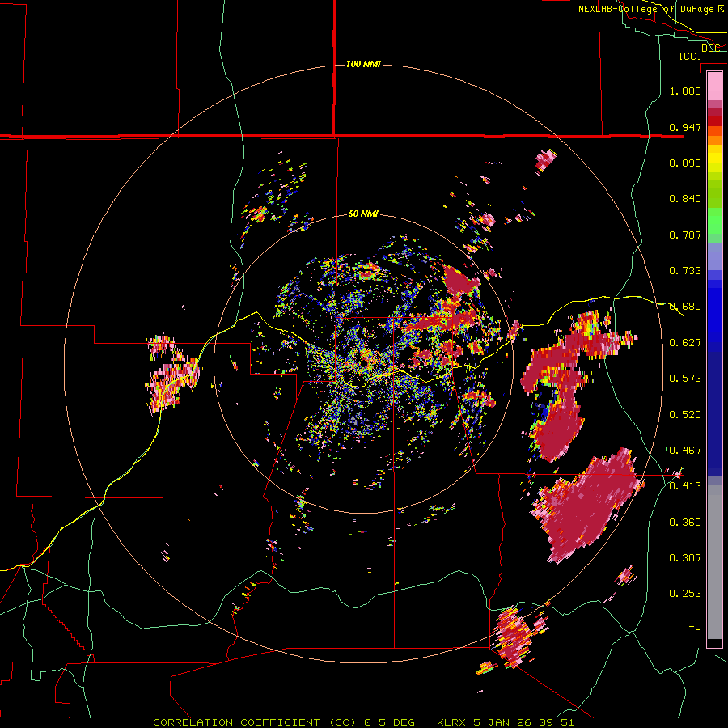
Task: Click the TH label on color scale
Action: [695, 629]
